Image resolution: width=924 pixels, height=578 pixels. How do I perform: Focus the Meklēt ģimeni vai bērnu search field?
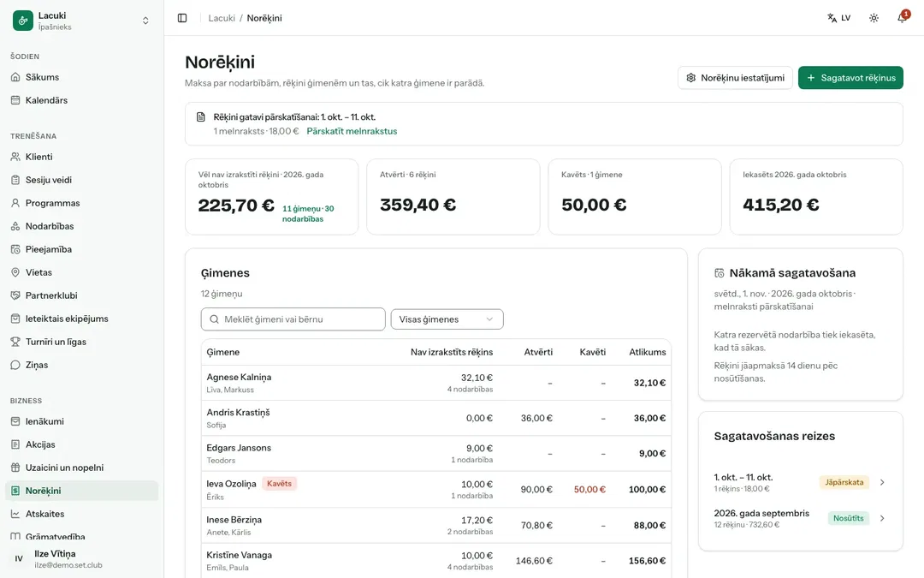[x=293, y=319]
